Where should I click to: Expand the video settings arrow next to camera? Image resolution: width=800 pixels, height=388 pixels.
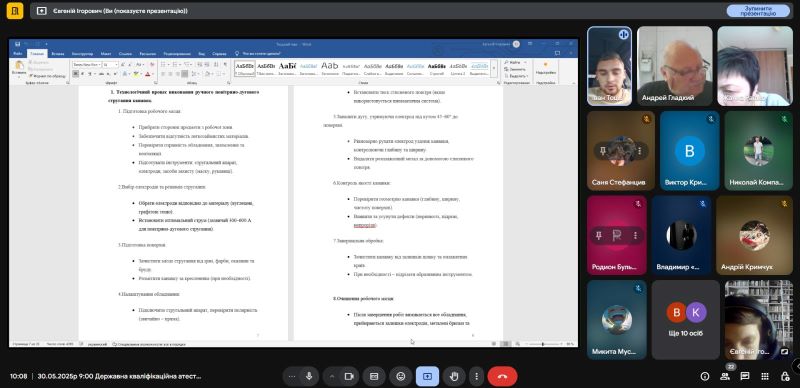click(x=332, y=376)
